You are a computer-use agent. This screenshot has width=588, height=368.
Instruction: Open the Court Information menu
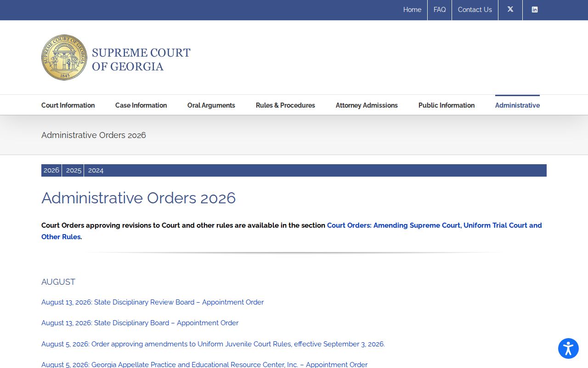[68, 105]
